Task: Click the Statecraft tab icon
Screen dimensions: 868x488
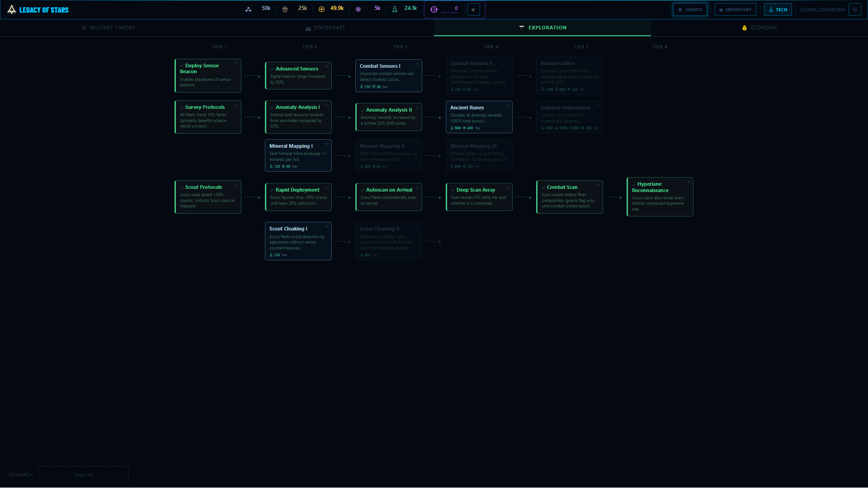Action: [308, 28]
